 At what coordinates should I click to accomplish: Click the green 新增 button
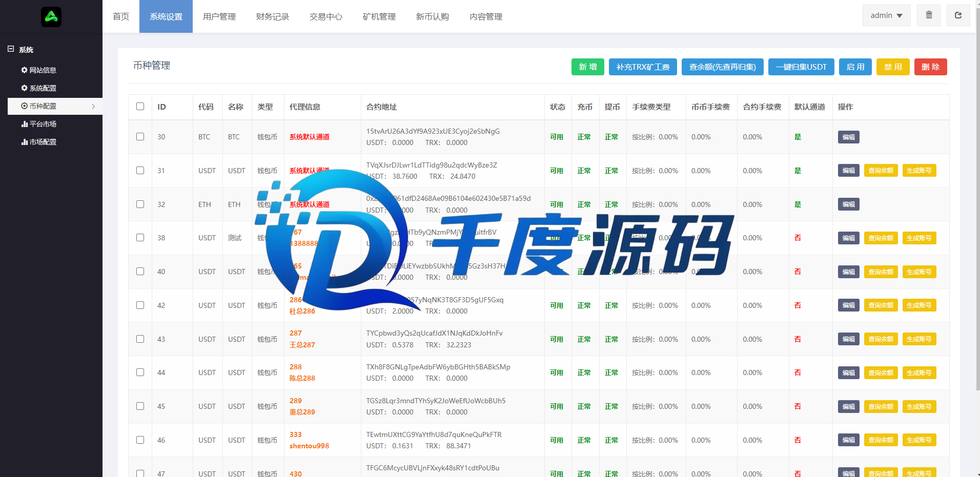[588, 67]
